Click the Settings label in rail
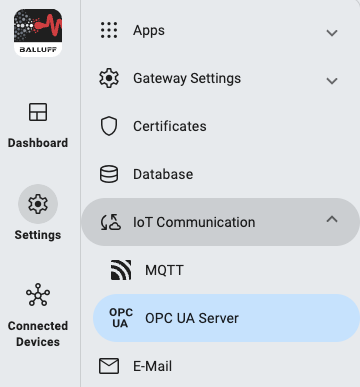 click(38, 235)
